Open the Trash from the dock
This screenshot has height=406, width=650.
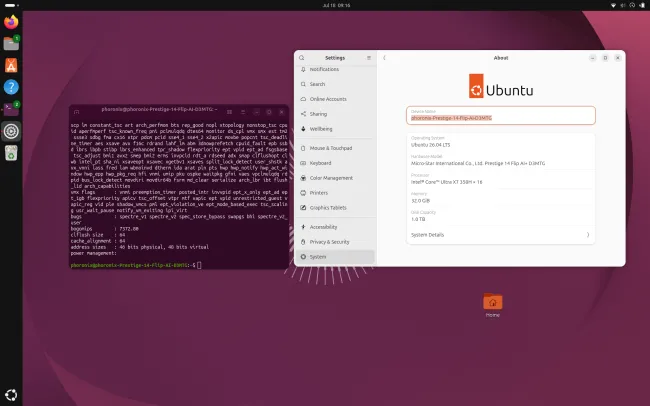[11, 153]
